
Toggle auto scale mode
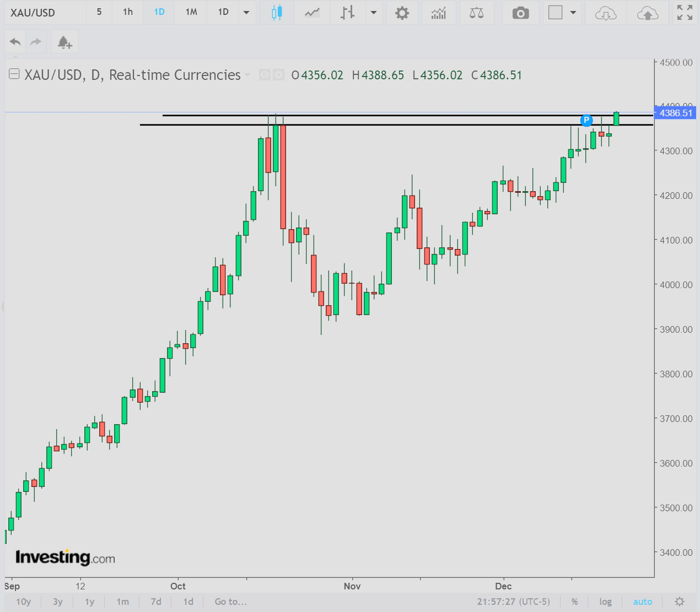pyautogui.click(x=642, y=602)
